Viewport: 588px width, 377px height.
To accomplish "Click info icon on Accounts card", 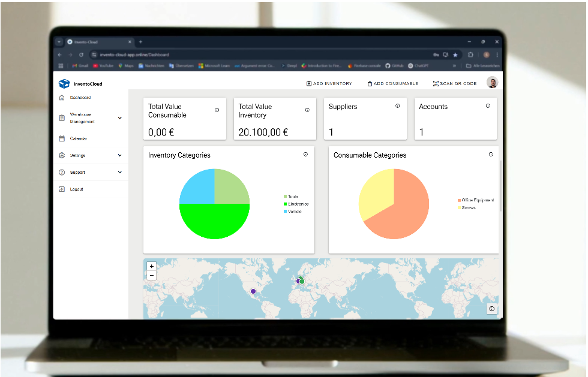I will pos(488,106).
